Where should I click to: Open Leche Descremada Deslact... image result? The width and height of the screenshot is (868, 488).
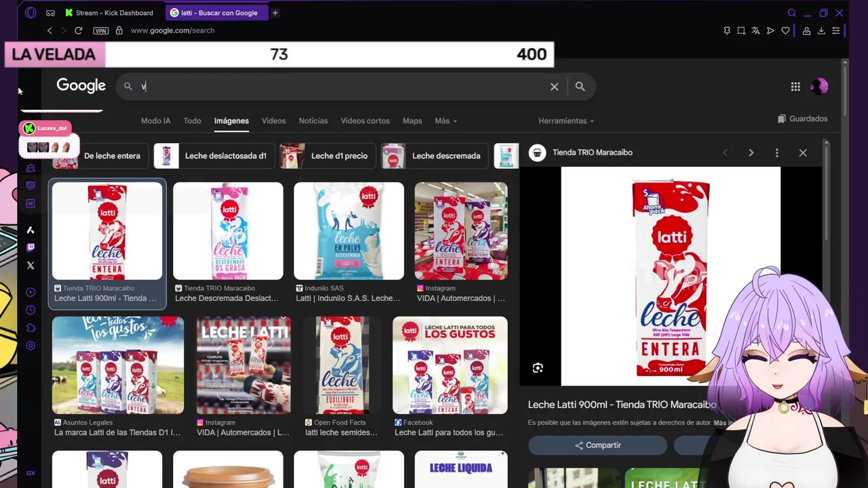[228, 231]
